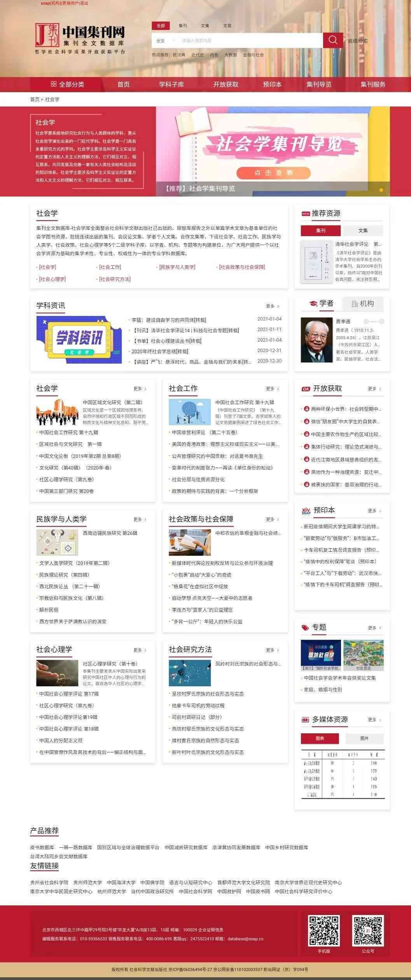
Task: Select the 集刊 search tab
Action: coord(183,26)
